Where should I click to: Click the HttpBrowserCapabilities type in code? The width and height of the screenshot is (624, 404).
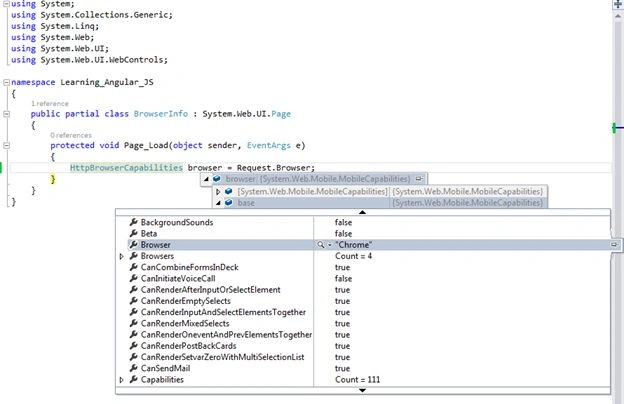126,168
